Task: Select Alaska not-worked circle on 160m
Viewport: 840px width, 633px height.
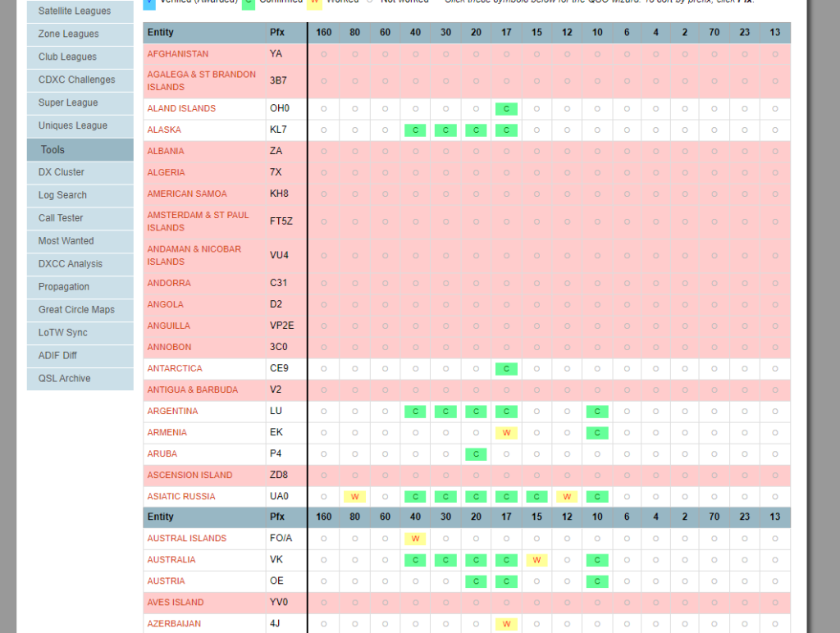Action: 324,130
